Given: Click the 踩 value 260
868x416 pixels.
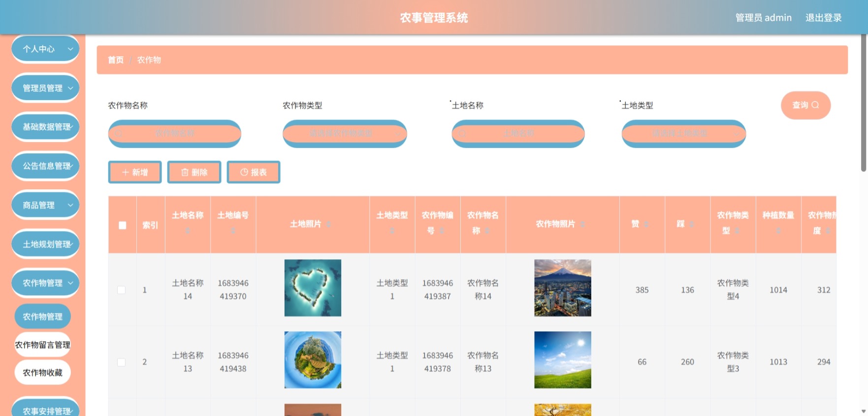Looking at the screenshot, I should tap(687, 362).
